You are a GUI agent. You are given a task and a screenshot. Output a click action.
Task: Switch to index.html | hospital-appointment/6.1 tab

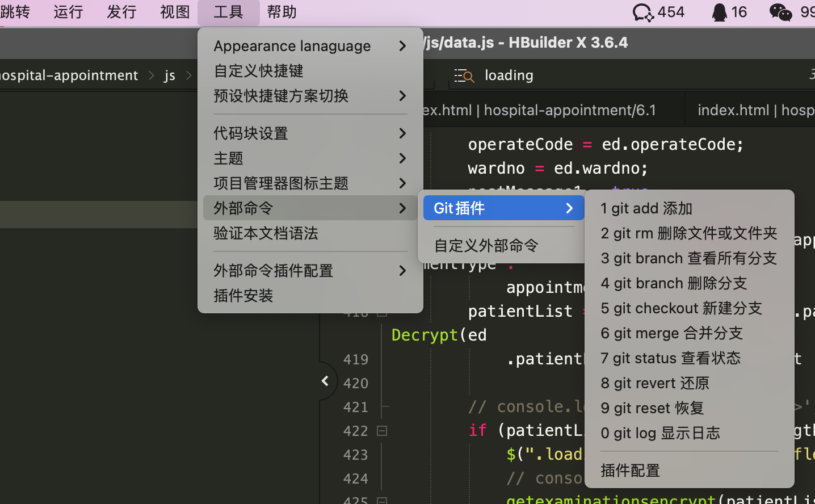[x=553, y=110]
